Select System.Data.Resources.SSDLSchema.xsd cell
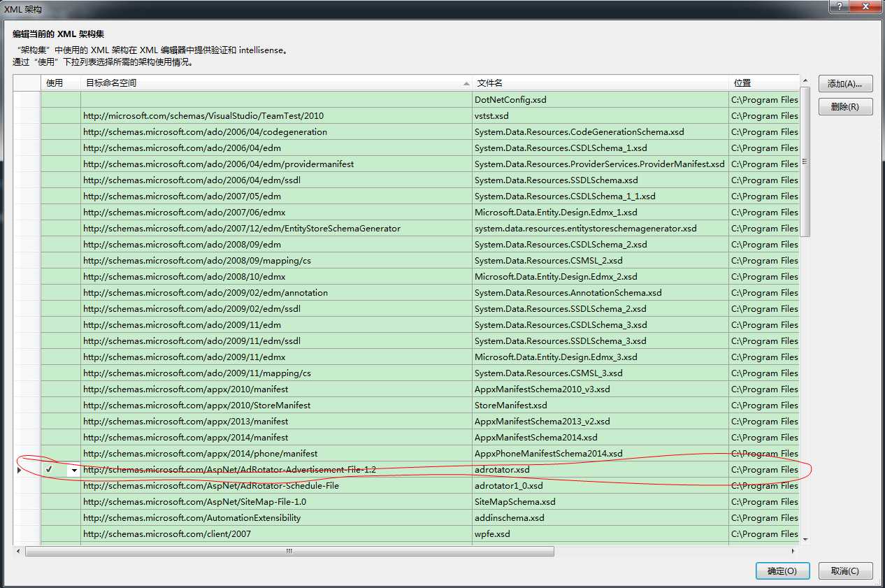The height and width of the screenshot is (588, 885). click(x=600, y=180)
